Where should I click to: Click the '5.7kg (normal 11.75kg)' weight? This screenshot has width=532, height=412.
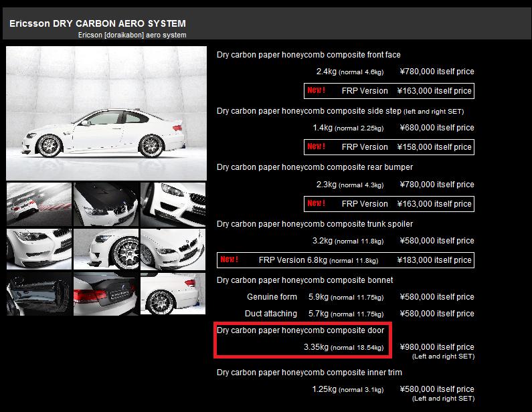[346, 314]
